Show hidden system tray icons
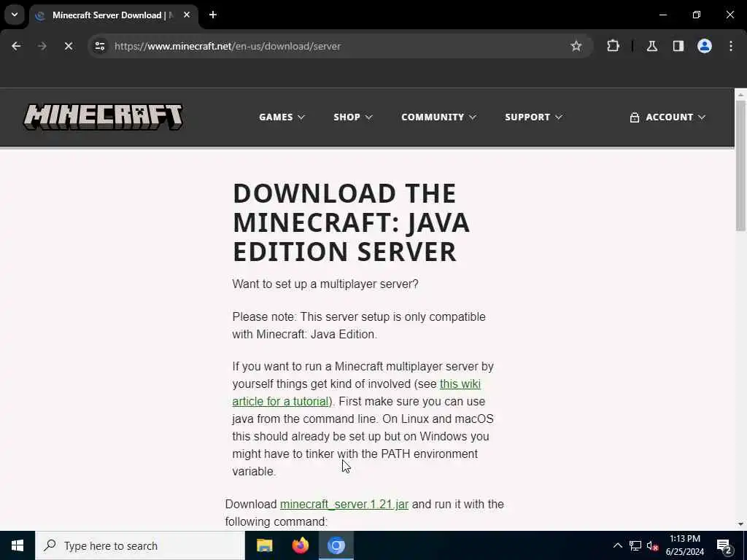The image size is (747, 560). tap(617, 545)
